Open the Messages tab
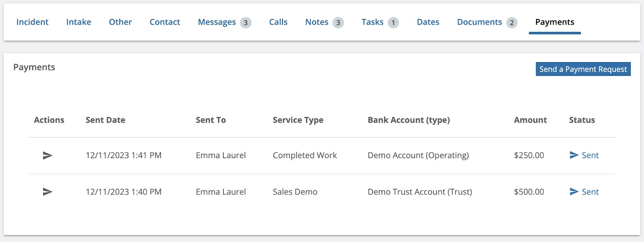The height and width of the screenshot is (242, 644). [217, 22]
